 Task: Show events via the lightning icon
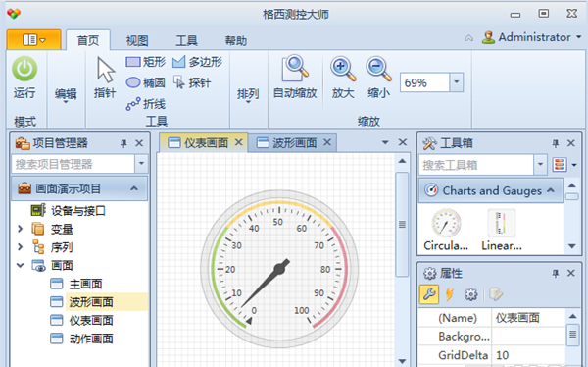449,294
